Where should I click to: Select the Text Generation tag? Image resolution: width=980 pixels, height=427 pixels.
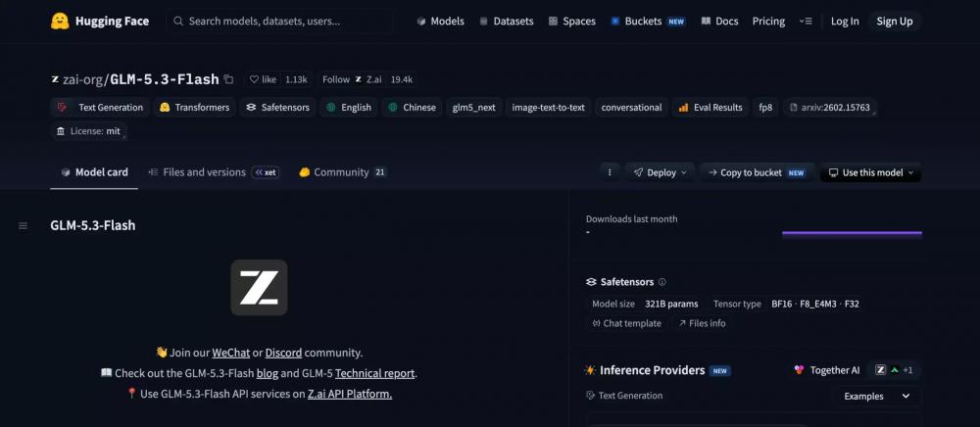pyautogui.click(x=100, y=108)
